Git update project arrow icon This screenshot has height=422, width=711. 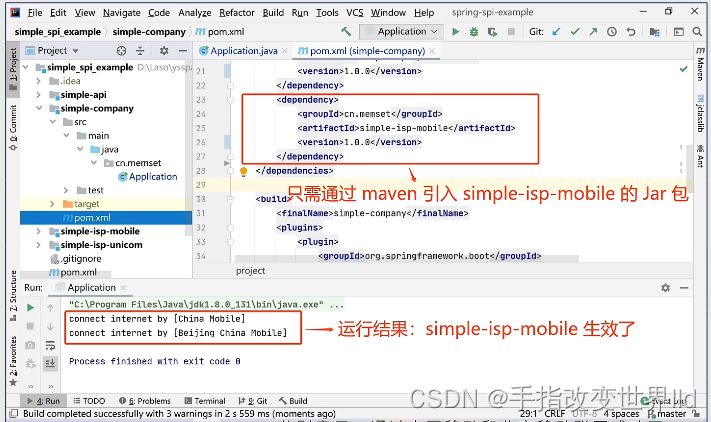556,31
